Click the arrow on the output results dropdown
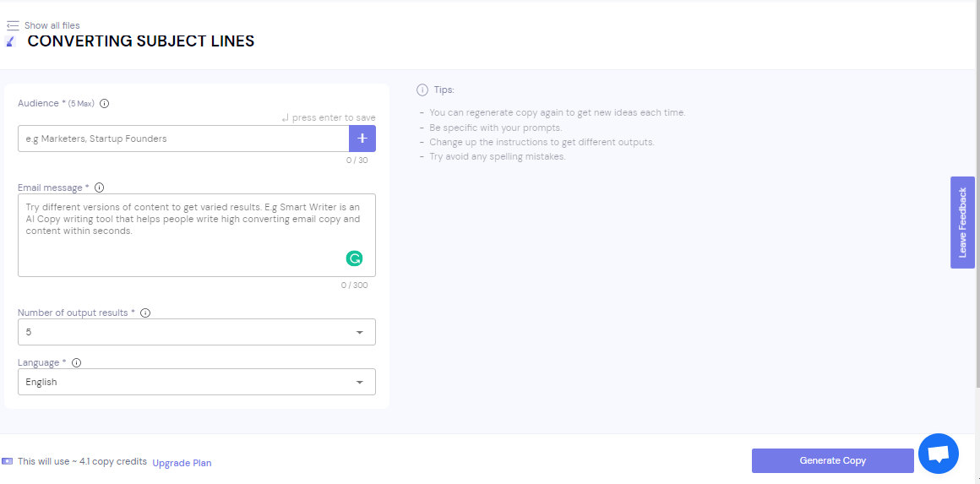 click(x=360, y=333)
